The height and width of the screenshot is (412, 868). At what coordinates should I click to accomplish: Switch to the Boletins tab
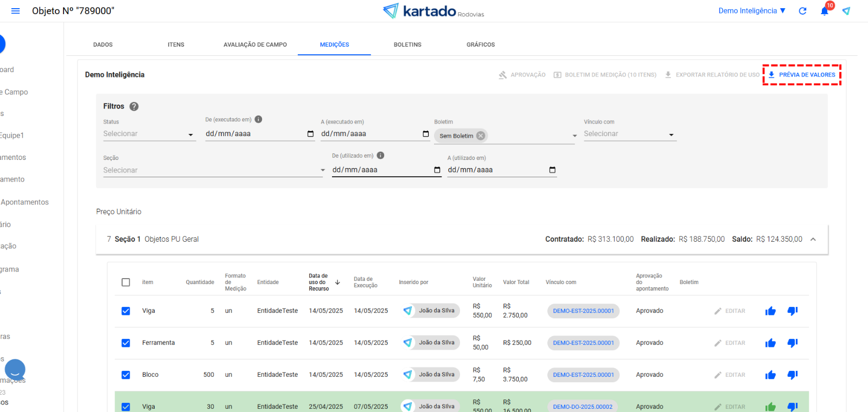pyautogui.click(x=407, y=45)
